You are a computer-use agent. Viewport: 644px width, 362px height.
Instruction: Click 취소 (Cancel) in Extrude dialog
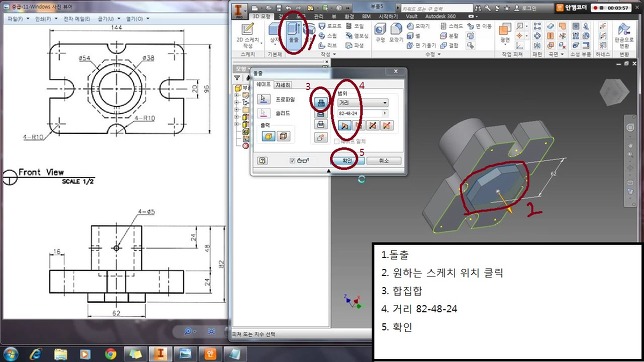(384, 161)
